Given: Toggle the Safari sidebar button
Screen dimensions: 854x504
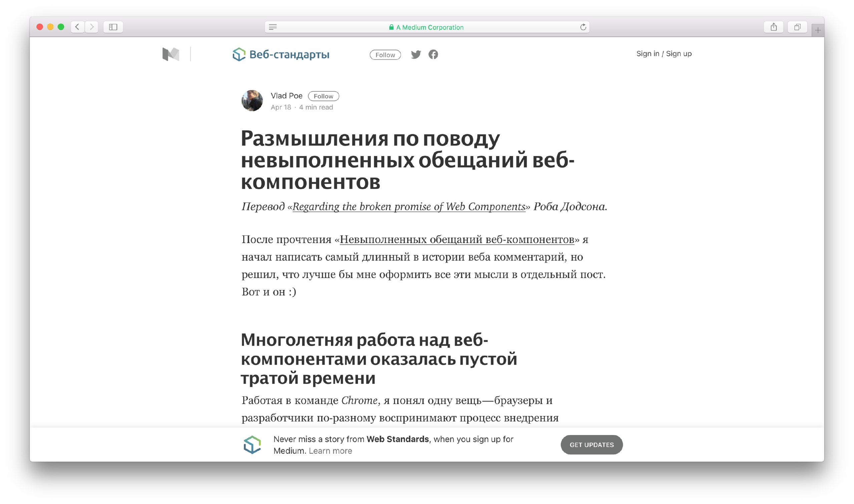Looking at the screenshot, I should tap(113, 27).
